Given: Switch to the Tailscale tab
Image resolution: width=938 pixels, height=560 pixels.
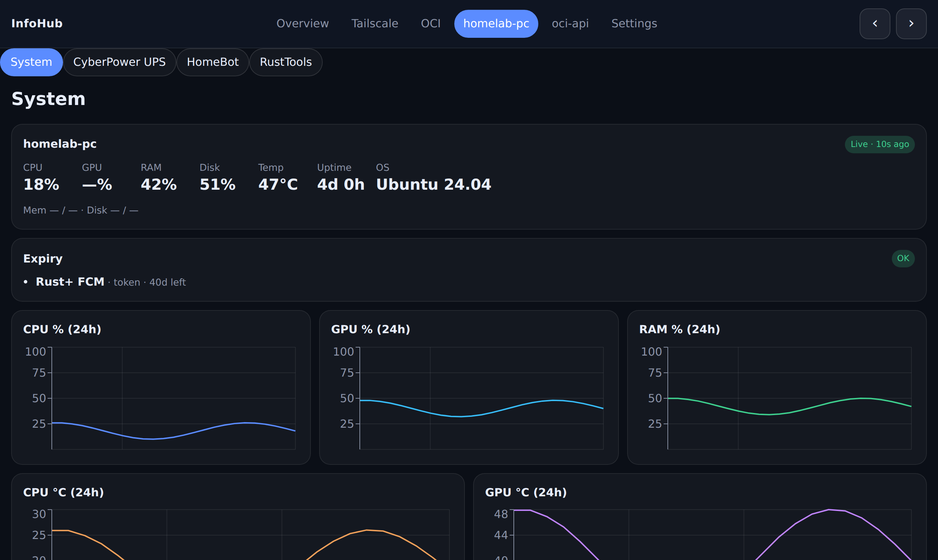Looking at the screenshot, I should pyautogui.click(x=374, y=24).
